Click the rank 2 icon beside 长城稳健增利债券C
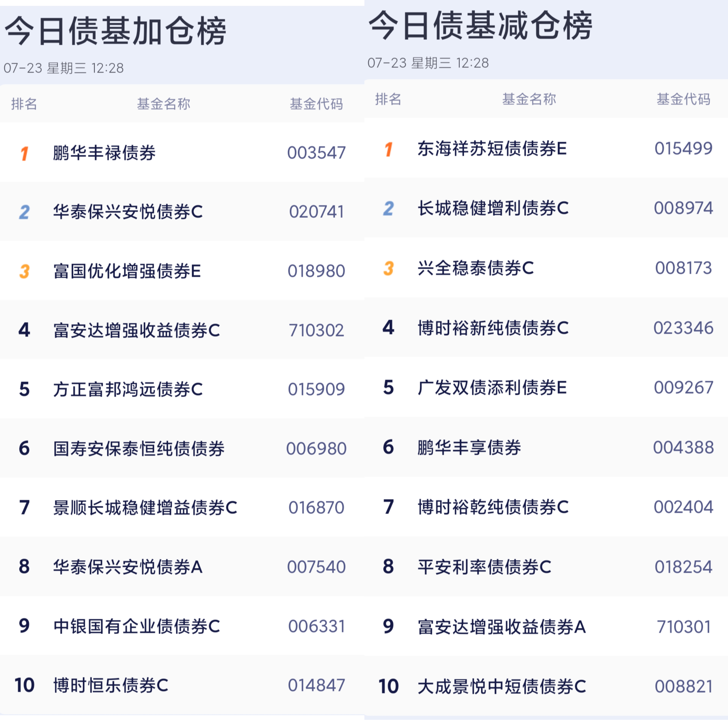728x728 pixels. click(x=389, y=208)
